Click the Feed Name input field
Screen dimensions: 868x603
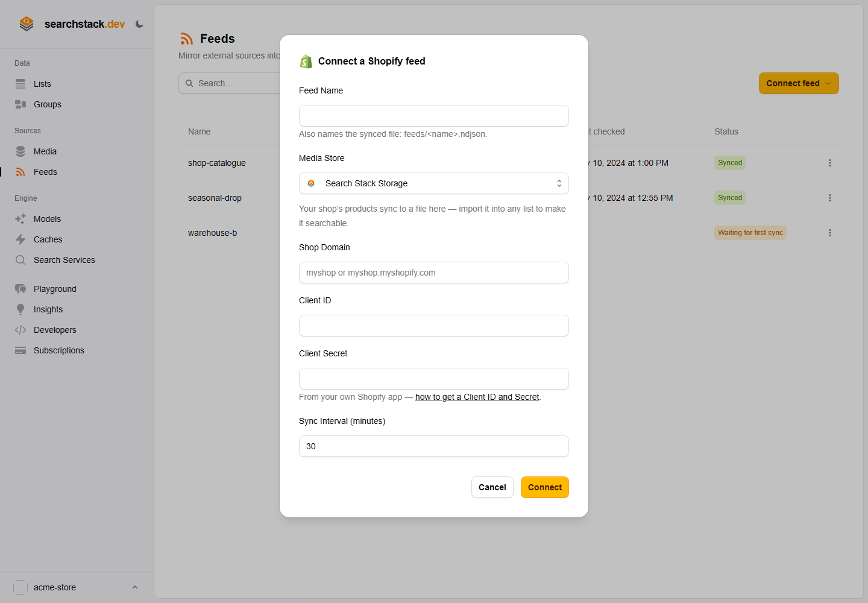434,116
